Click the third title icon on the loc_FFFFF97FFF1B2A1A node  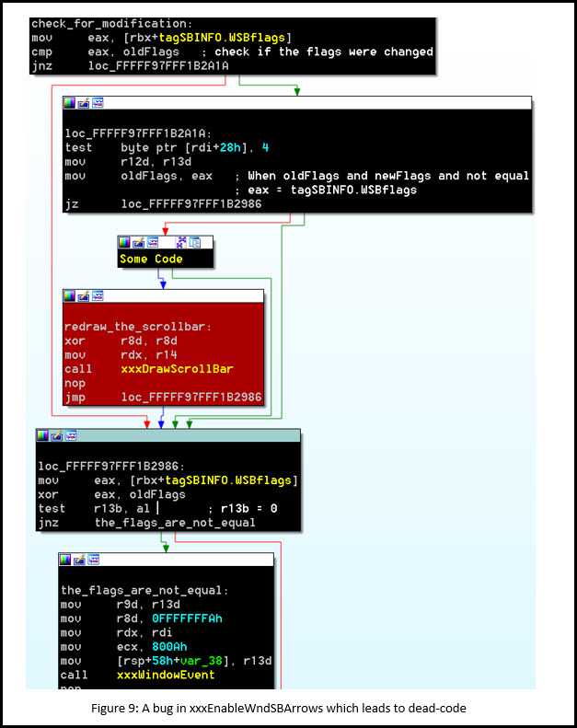click(x=97, y=102)
